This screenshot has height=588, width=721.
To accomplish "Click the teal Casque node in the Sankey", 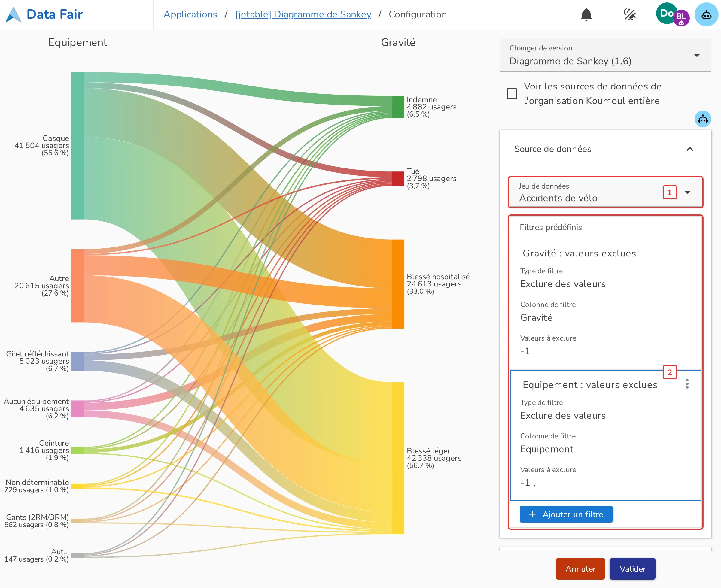I will coord(77,146).
